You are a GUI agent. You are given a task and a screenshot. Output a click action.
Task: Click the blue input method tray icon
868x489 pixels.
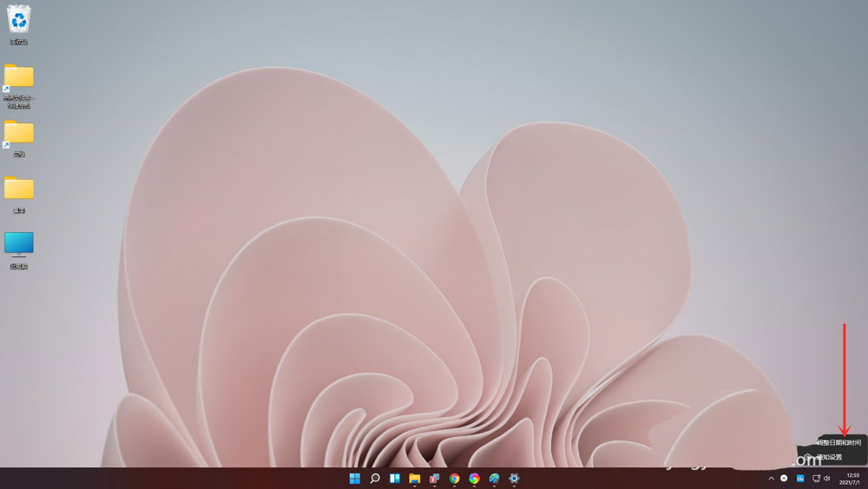[x=800, y=479]
